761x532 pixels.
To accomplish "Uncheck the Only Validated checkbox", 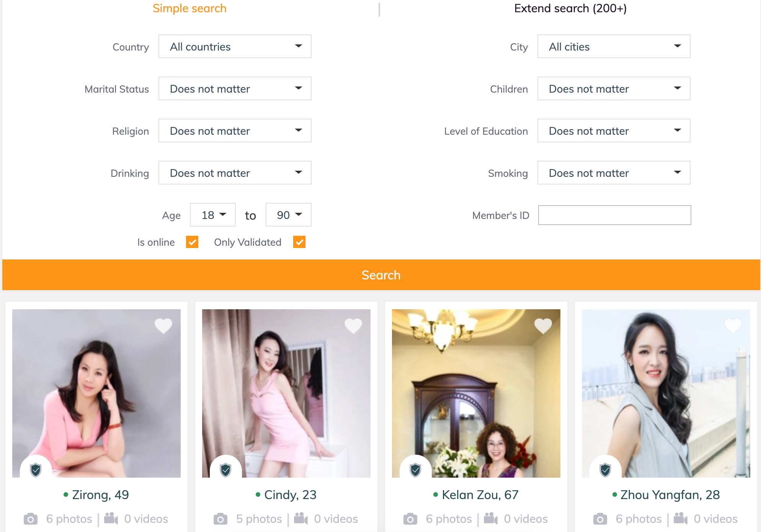I will click(x=299, y=242).
